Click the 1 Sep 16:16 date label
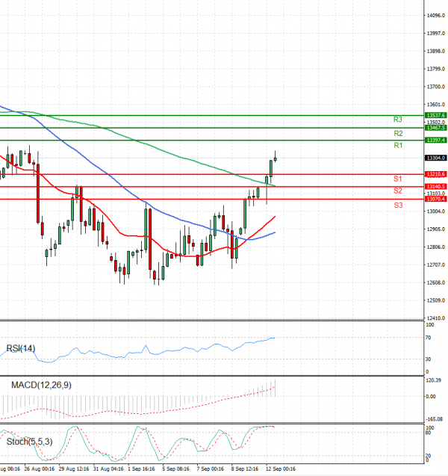This screenshot has height=476, width=448. pos(141,469)
